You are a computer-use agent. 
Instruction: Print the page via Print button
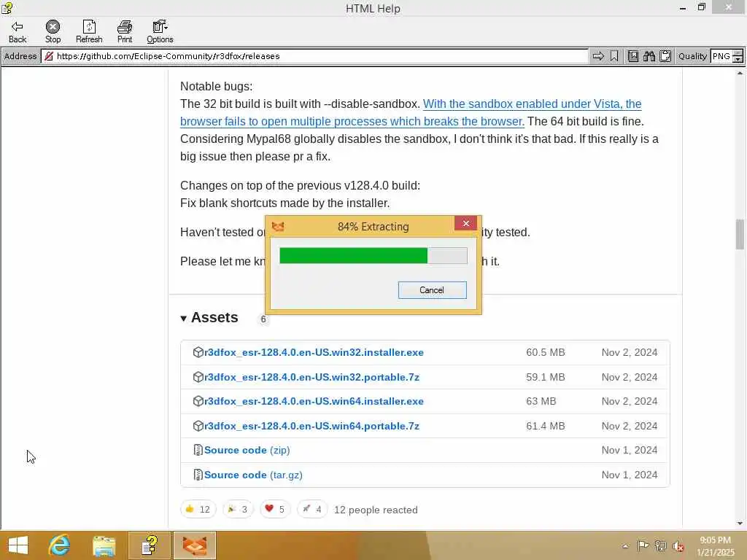tap(124, 32)
